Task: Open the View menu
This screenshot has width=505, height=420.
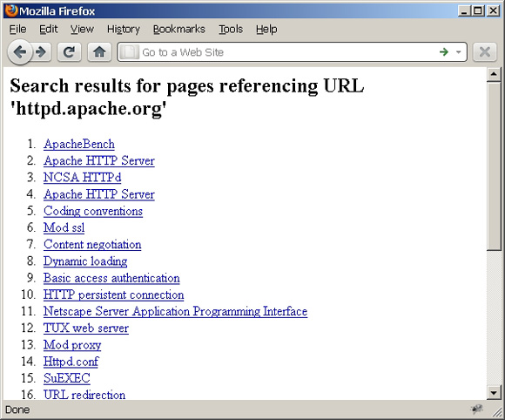Action: 82,30
